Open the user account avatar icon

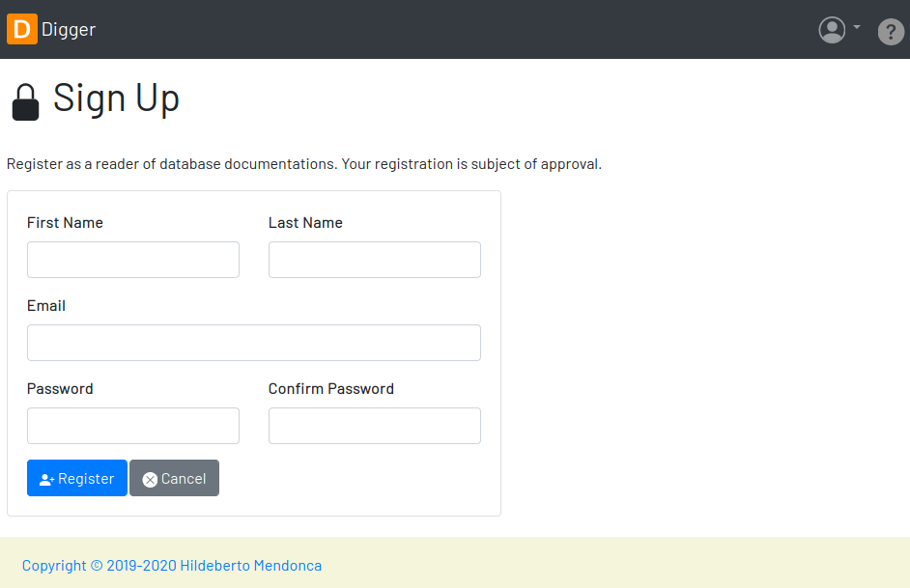pos(832,30)
